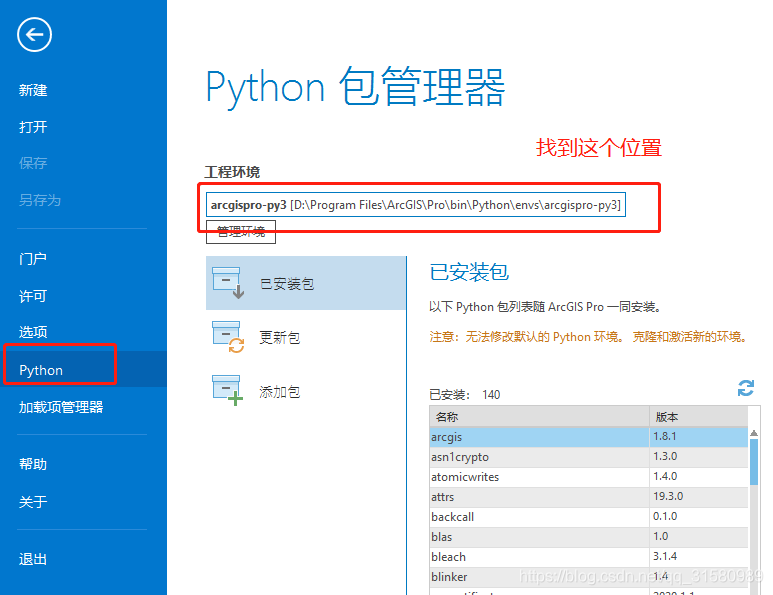
Task: Open 新建 in the sidebar
Action: coord(33,90)
